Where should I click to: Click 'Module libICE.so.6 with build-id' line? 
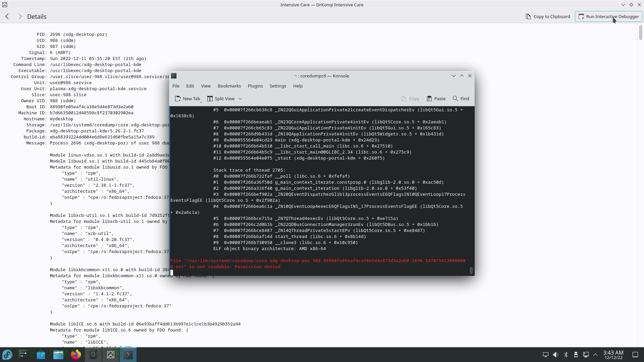[x=145, y=324]
